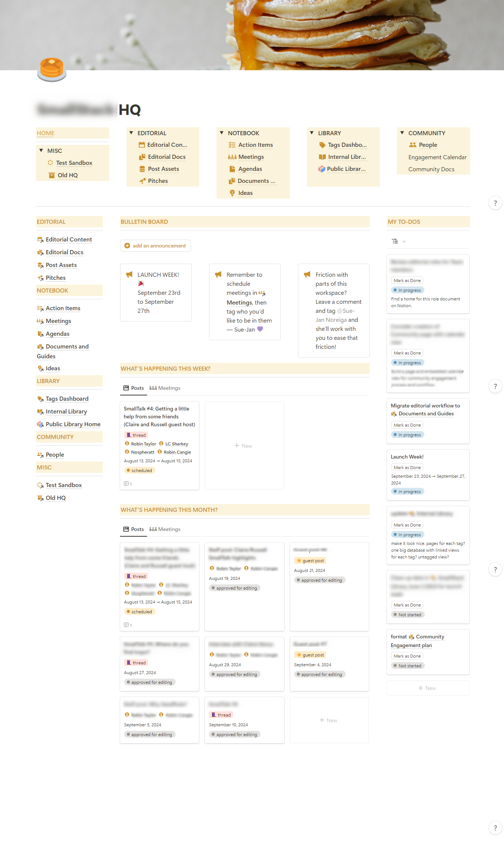
Task: Click the circle icon beside top Test Sandbox
Action: tap(50, 163)
